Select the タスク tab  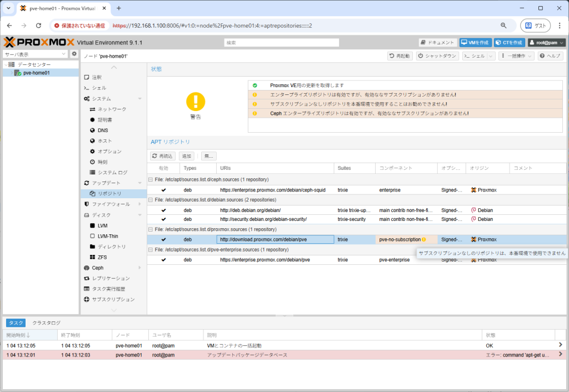(x=16, y=323)
